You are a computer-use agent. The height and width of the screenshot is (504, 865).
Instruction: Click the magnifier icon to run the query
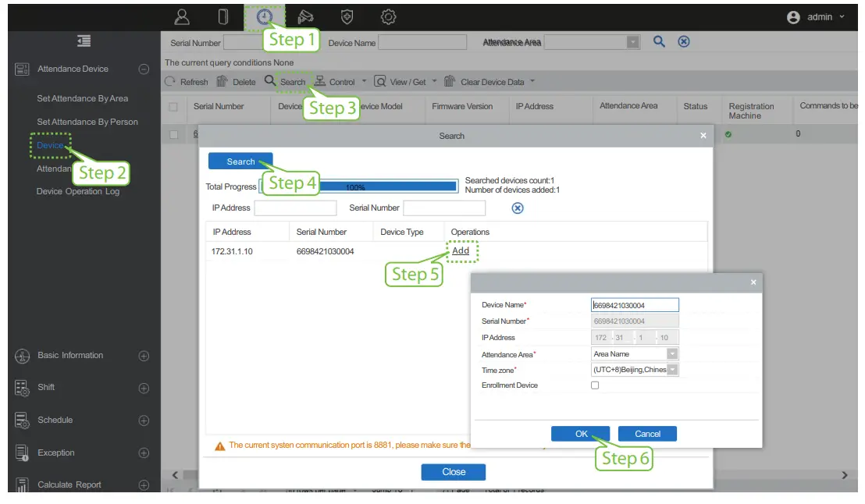click(x=659, y=41)
